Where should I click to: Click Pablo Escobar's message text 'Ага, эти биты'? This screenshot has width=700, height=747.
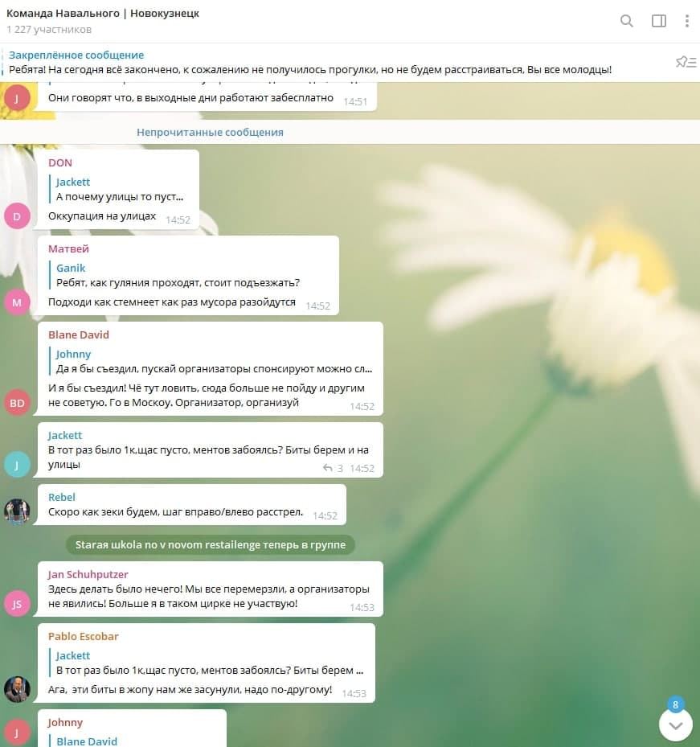[x=190, y=689]
